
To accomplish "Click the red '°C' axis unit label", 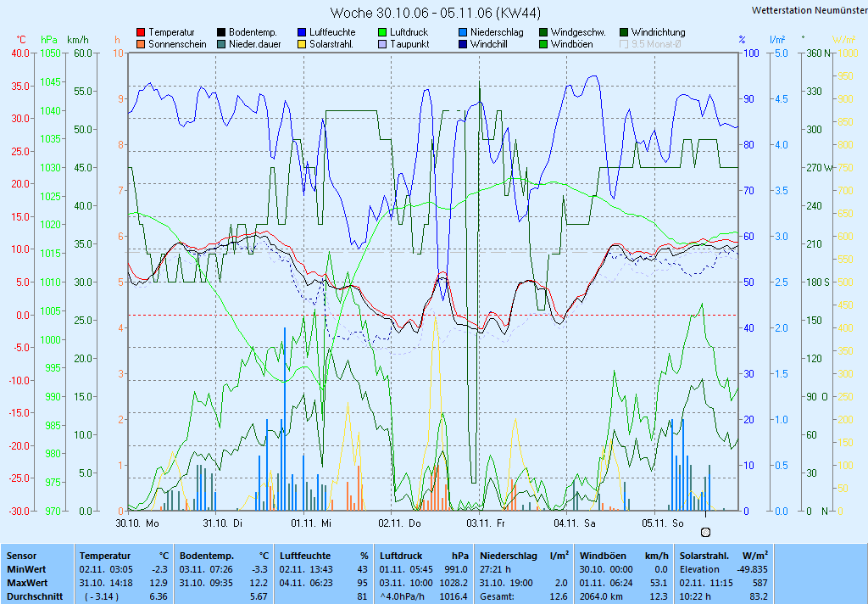I will [x=20, y=40].
